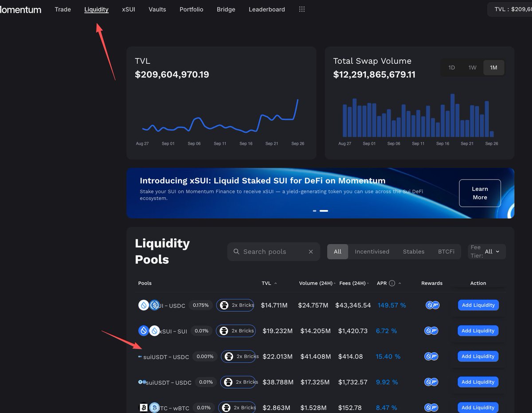Click rewards icons in the 9.92 % APR row
This screenshot has height=413, width=532.
coord(432,382)
